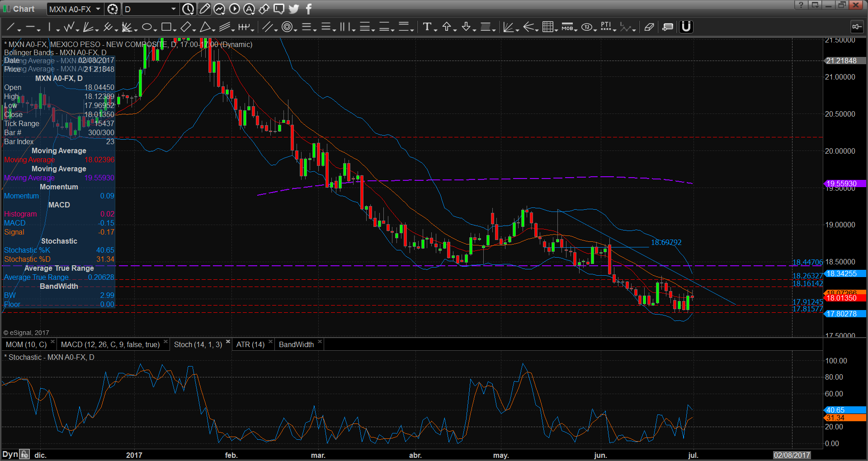
Task: Switch to the MACD study tab
Action: [110, 344]
